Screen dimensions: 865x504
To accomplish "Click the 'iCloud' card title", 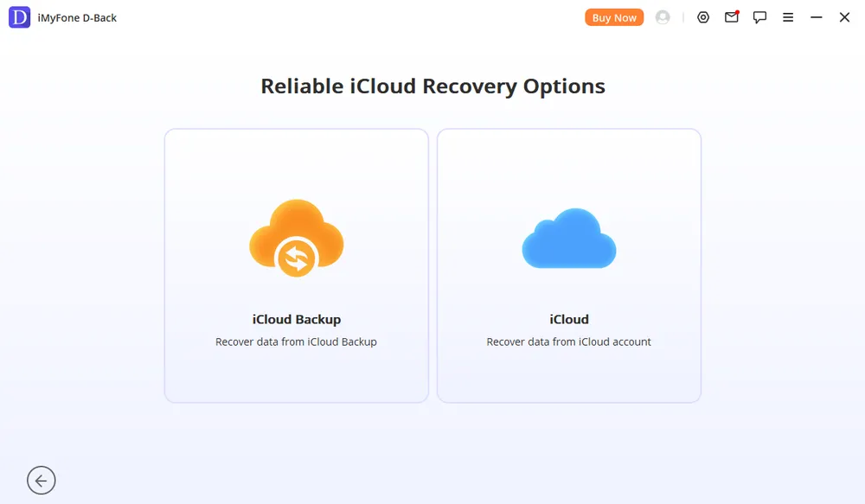I will [568, 319].
